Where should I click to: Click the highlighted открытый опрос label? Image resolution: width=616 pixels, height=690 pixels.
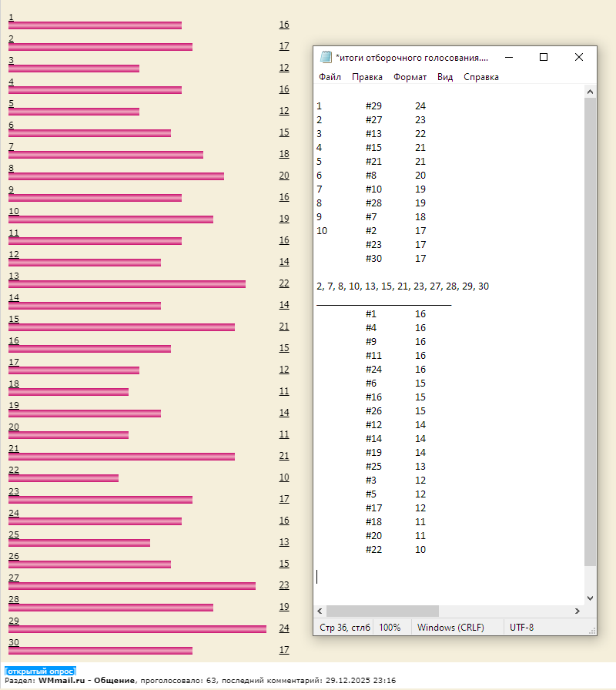[40, 672]
